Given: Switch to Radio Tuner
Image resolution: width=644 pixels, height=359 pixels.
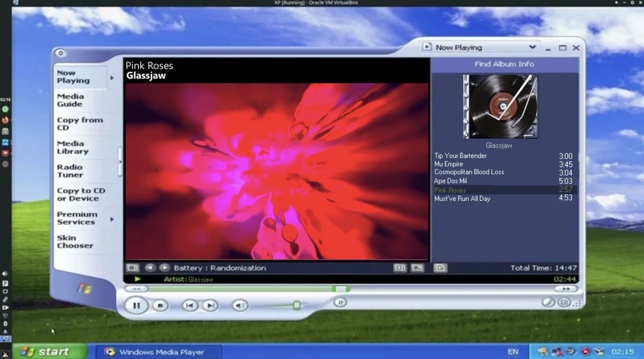Looking at the screenshot, I should click(70, 171).
